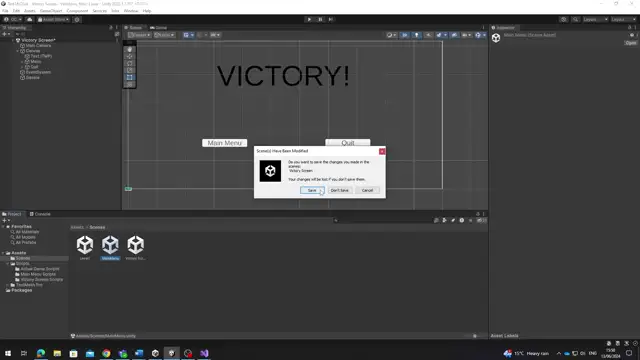640x360 pixels.
Task: Select the MainMenu scene asset
Action: click(110, 248)
